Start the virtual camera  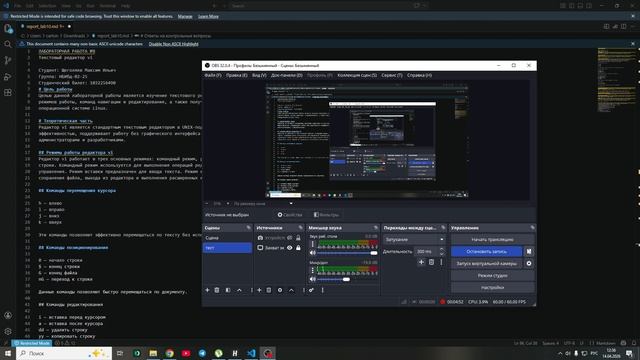tap(487, 264)
